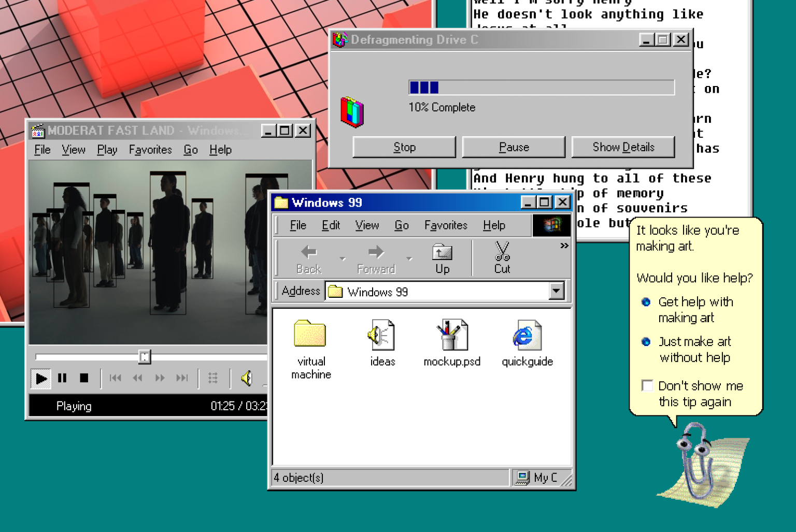Open the ideas sound file
796x532 pixels.
[382, 334]
